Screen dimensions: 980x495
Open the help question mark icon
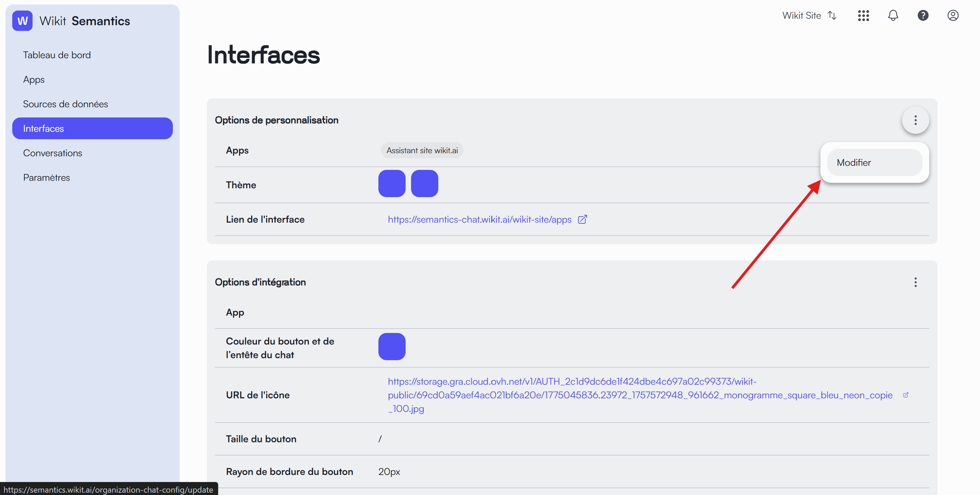click(922, 16)
